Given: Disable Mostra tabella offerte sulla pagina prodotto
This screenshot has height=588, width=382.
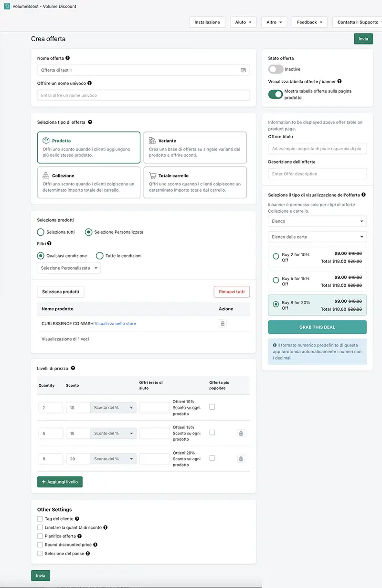Looking at the screenshot, I should click(x=276, y=94).
